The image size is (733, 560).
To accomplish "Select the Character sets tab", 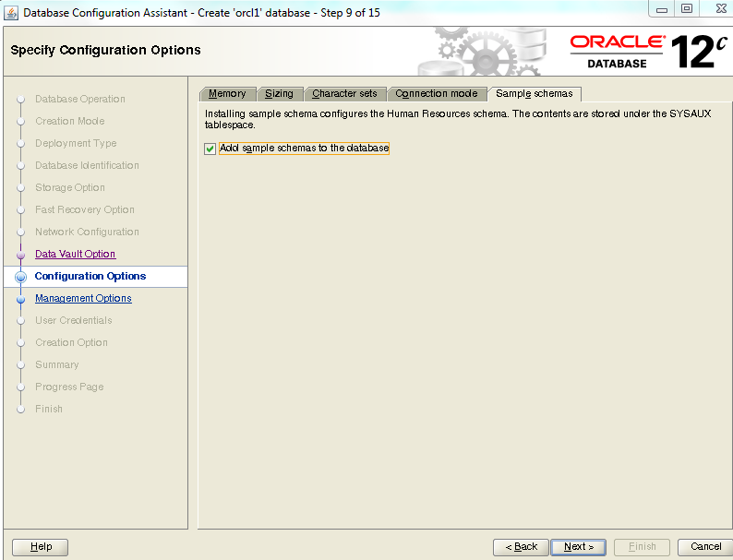I will (344, 93).
